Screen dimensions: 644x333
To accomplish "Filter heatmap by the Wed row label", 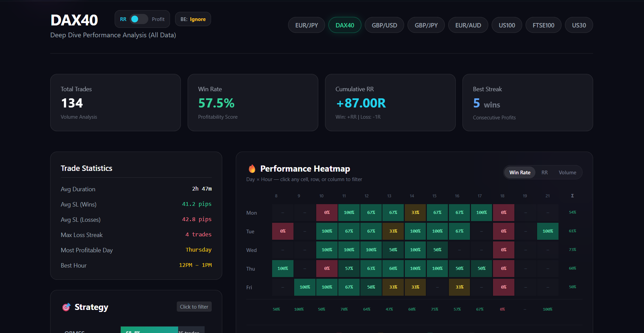I will [251, 250].
